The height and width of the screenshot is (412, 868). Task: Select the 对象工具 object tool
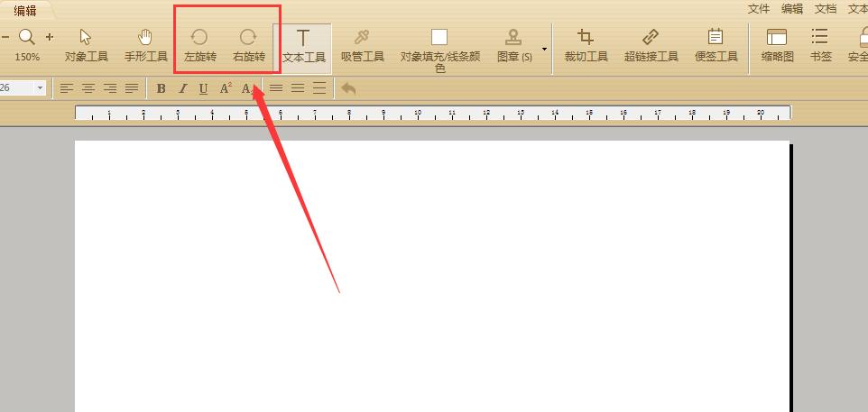tap(86, 45)
